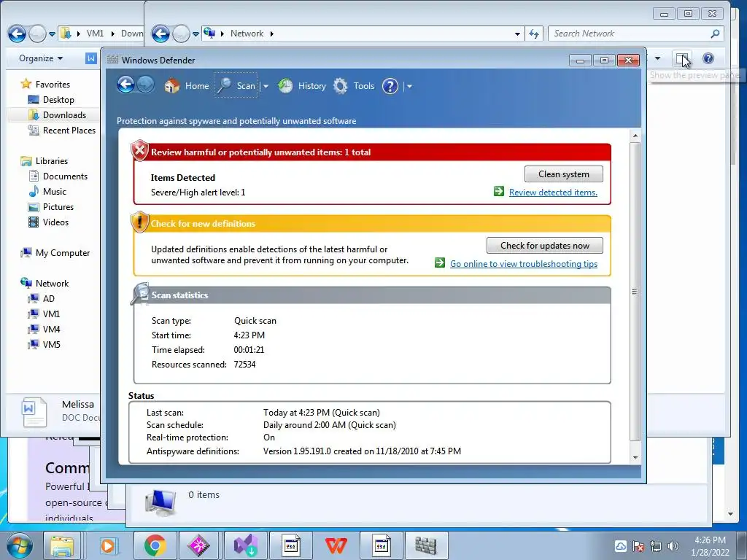Image resolution: width=747 pixels, height=560 pixels.
Task: Click the forward arrow in Windows Defender
Action: tap(146, 85)
